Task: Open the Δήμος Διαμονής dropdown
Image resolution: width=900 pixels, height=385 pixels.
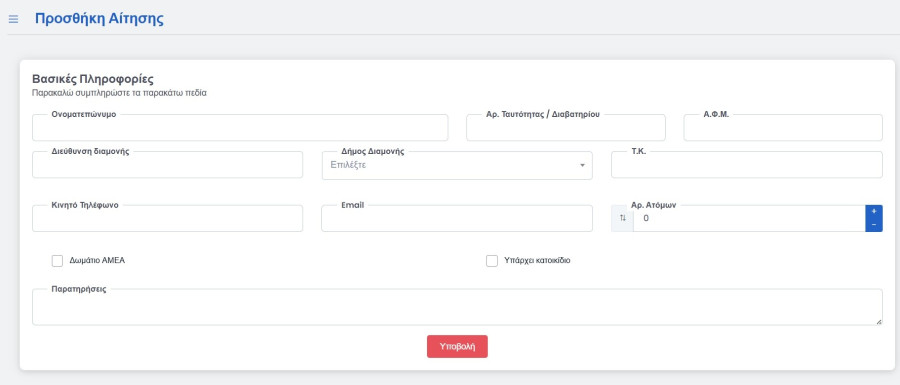Action: coord(457,165)
